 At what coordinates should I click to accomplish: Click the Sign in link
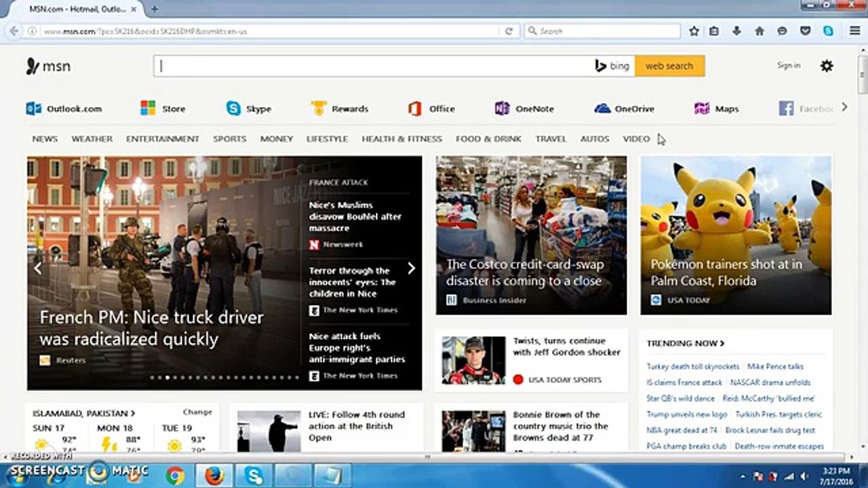coord(789,65)
